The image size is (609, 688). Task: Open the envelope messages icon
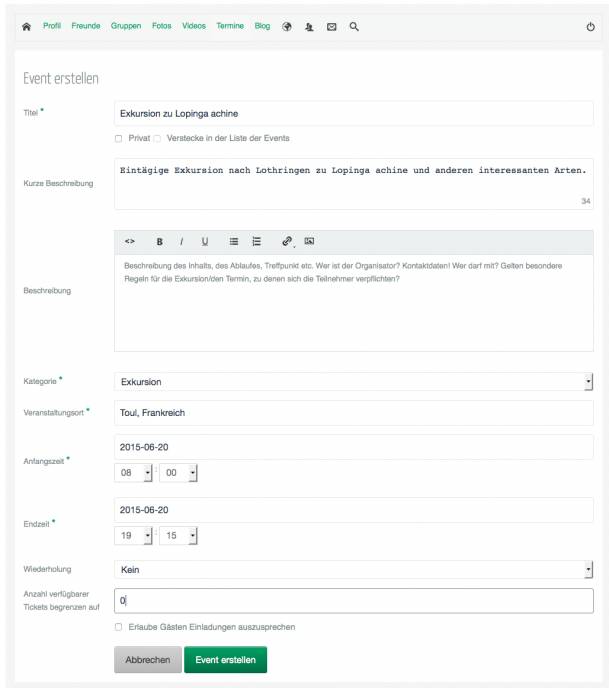[x=332, y=27]
